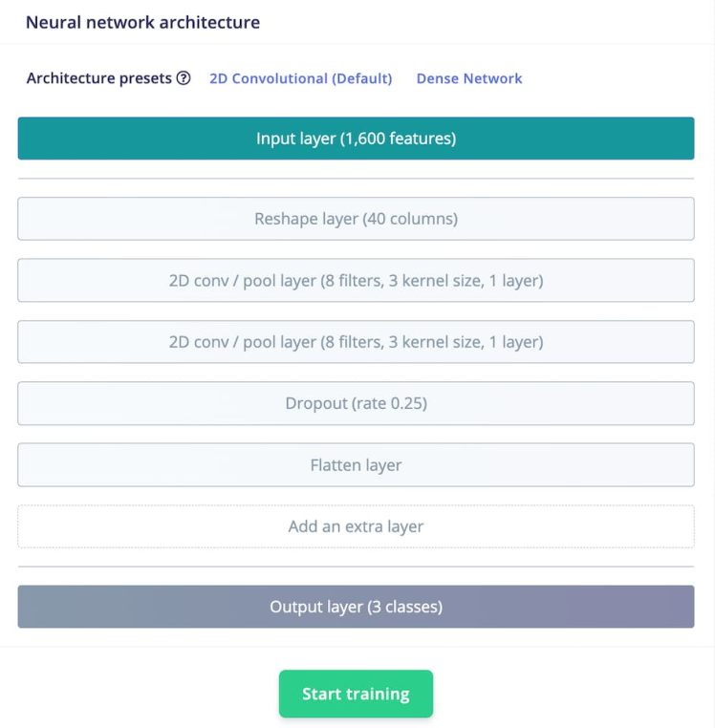The image size is (715, 728).
Task: Load the Dense Network architecture
Action: (x=469, y=78)
